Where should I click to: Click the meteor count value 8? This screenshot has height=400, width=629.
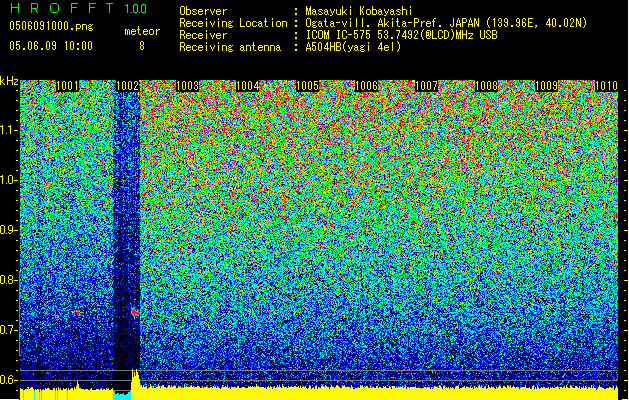142,46
